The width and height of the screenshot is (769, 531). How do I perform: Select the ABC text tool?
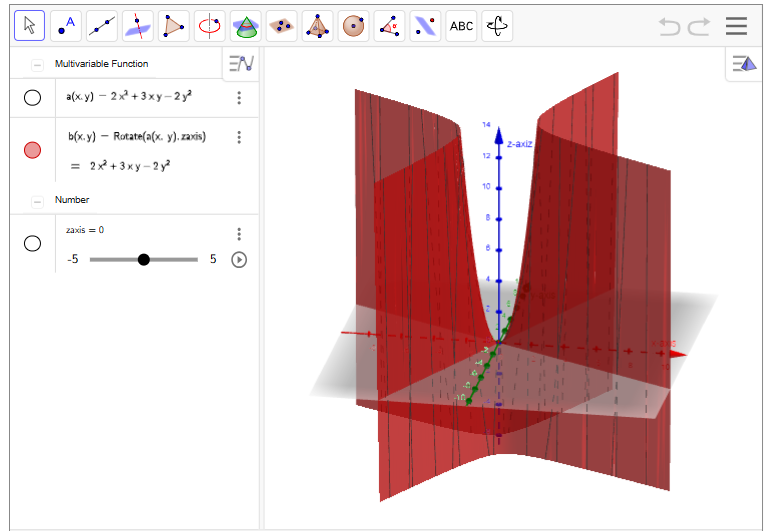click(x=461, y=26)
